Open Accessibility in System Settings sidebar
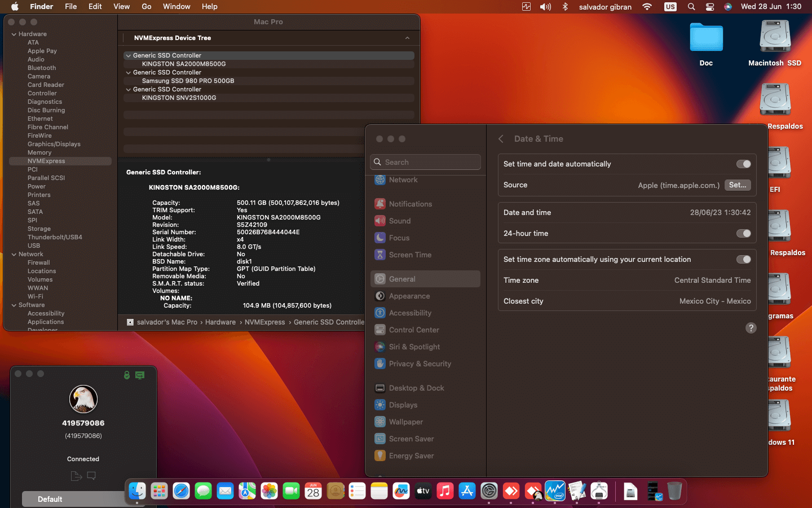This screenshot has height=508, width=812. (x=426, y=313)
